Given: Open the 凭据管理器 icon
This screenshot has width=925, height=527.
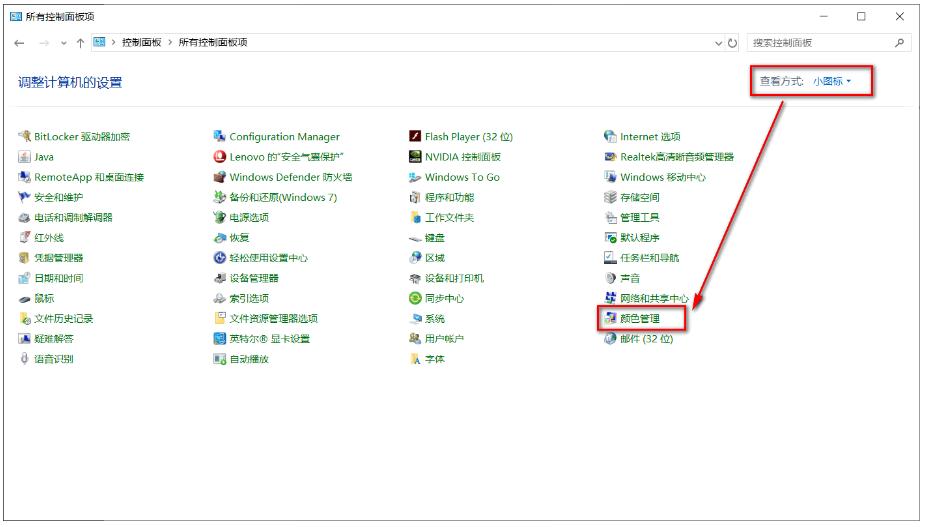Looking at the screenshot, I should coord(24,258).
